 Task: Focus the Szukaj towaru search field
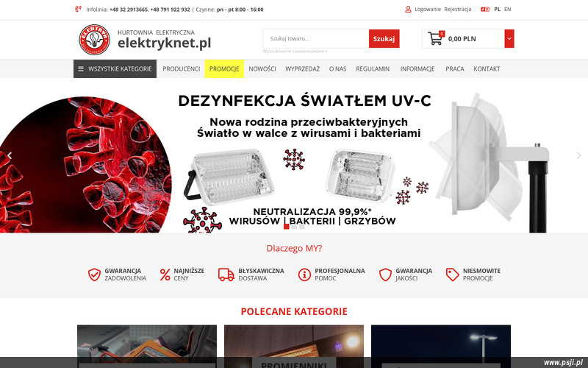(x=316, y=39)
